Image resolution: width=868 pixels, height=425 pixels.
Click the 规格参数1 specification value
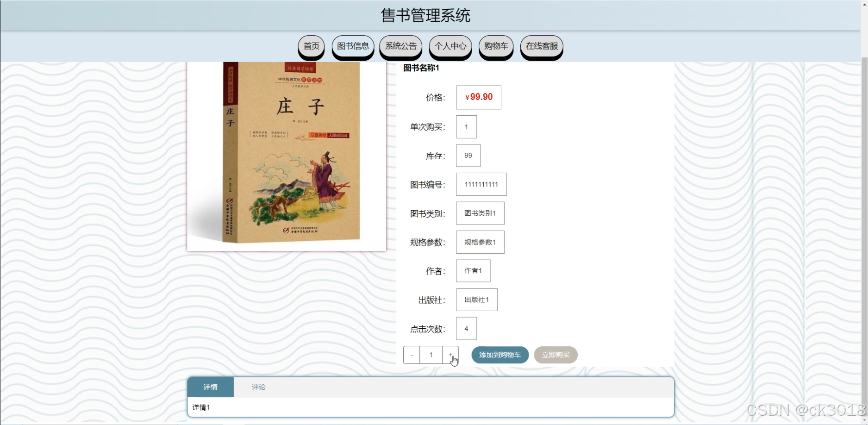coord(480,242)
